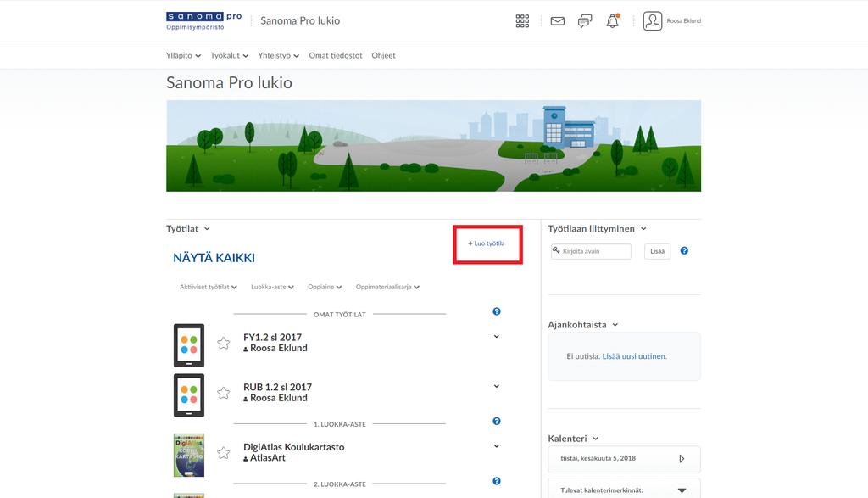Open the DigiAtlas Koulukartasto workspace title
Viewport: 868px width, 498px height.
(x=293, y=447)
